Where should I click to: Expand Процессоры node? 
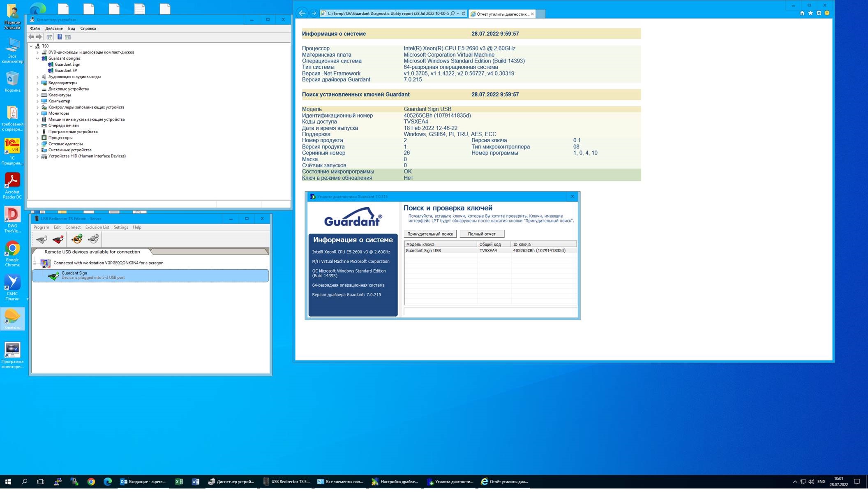tap(37, 138)
